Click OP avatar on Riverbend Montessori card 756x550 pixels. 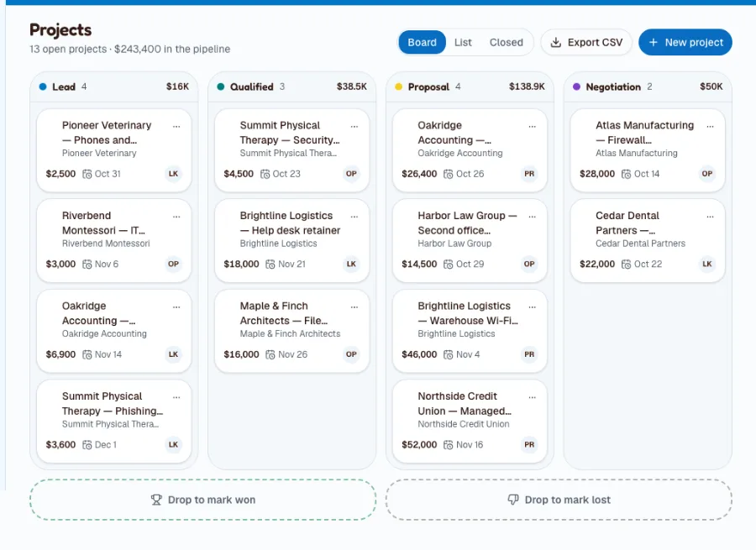click(174, 264)
